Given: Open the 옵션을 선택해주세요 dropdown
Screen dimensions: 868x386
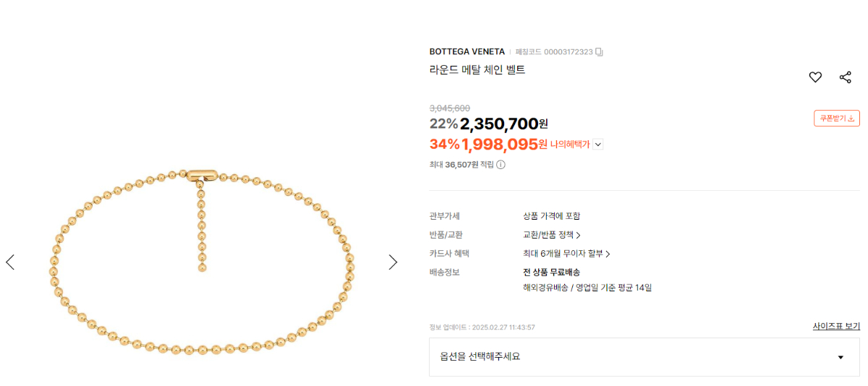Looking at the screenshot, I should coord(644,356).
